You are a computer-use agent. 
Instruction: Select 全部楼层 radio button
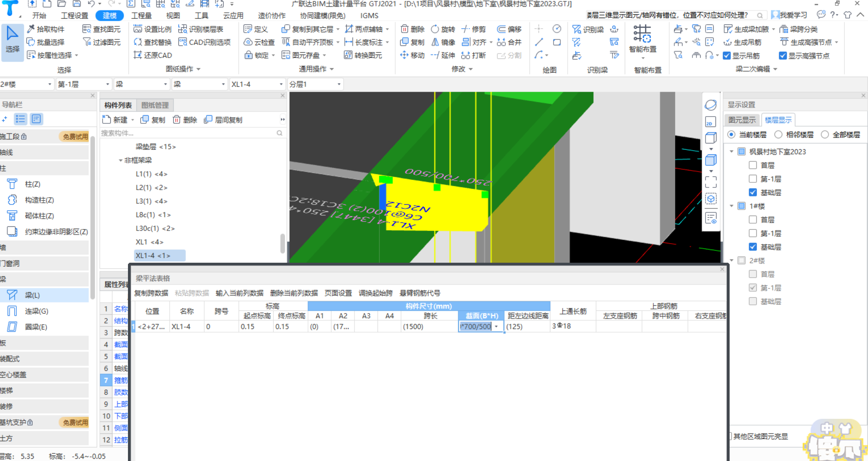click(x=825, y=135)
